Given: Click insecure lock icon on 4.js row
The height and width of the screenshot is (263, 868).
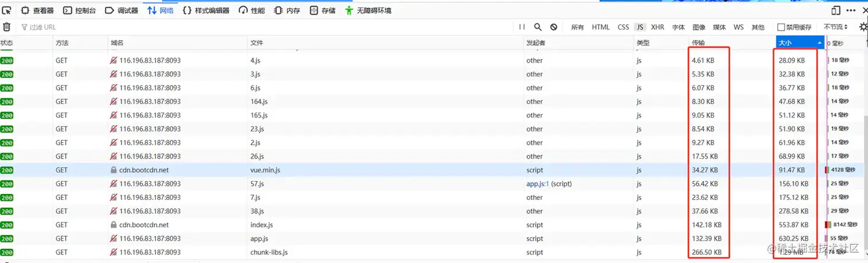Looking at the screenshot, I should click(114, 60).
